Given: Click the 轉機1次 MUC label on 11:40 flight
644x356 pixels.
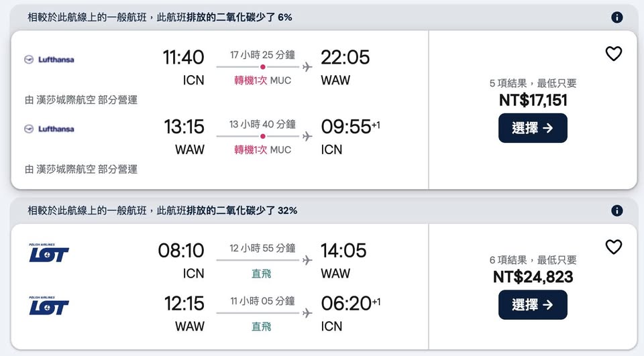Looking at the screenshot, I should point(262,80).
